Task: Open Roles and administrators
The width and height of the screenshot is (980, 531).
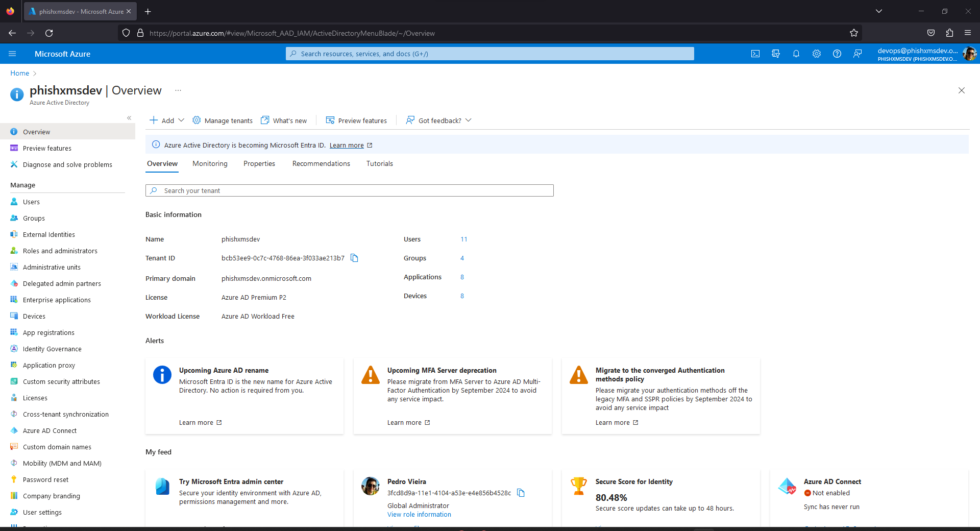Action: pyautogui.click(x=67, y=251)
